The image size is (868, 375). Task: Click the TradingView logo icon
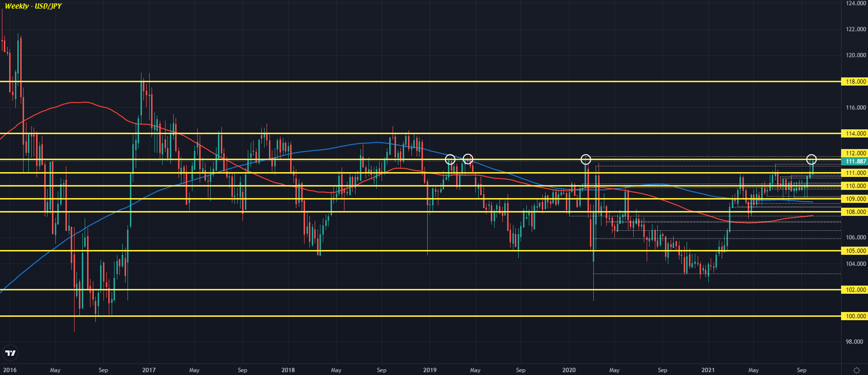point(10,353)
